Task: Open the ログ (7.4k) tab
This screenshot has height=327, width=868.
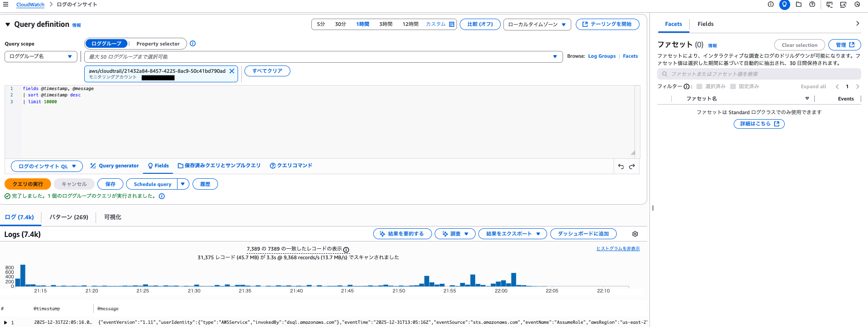Action: (x=20, y=217)
